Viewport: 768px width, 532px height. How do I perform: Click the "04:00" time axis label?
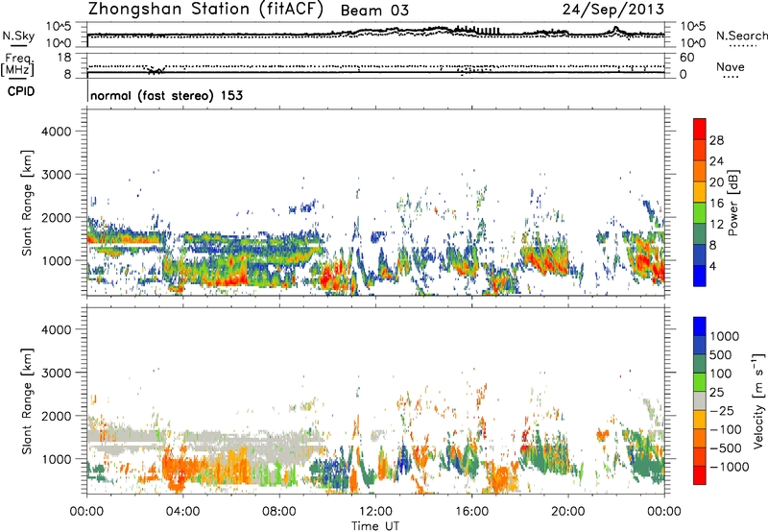click(183, 512)
